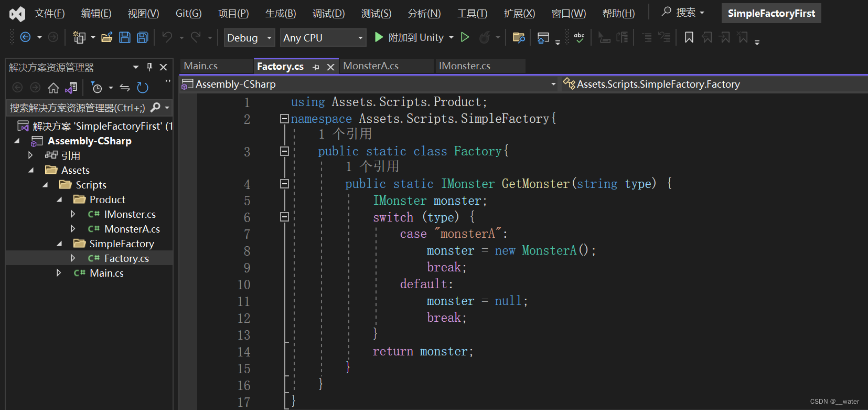Open the Any CPU platform dropdown
868x410 pixels.
[323, 38]
